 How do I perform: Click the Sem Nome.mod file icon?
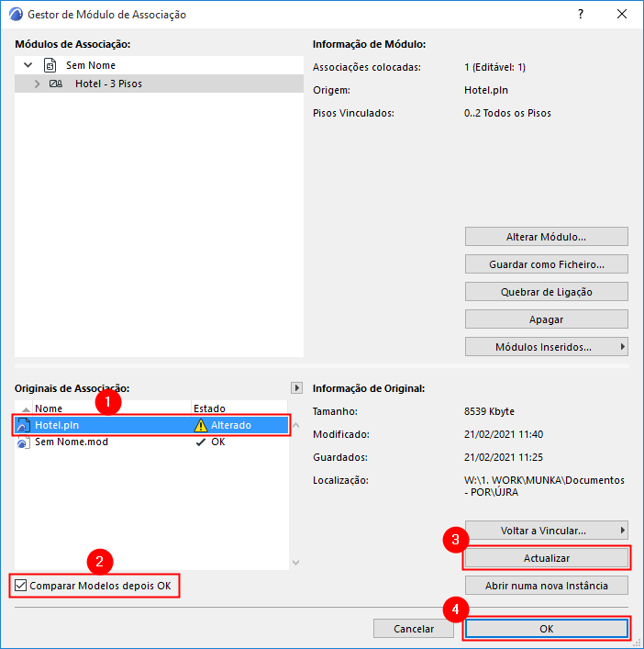(x=23, y=442)
